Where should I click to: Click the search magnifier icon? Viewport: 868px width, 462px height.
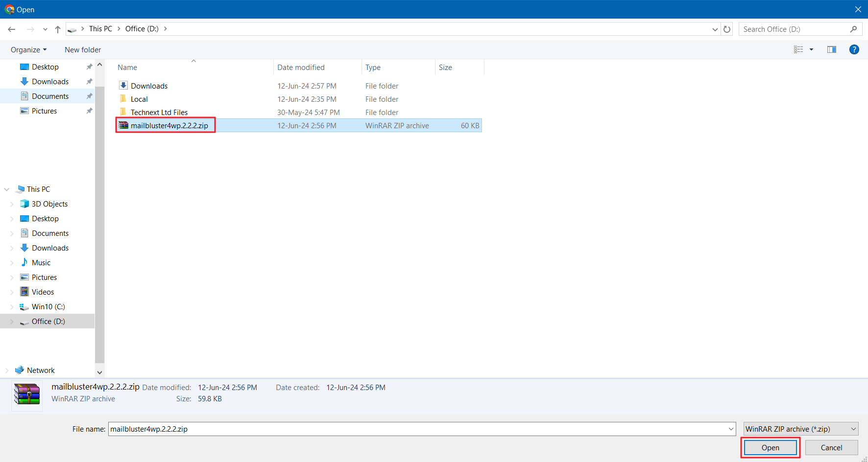click(x=853, y=29)
